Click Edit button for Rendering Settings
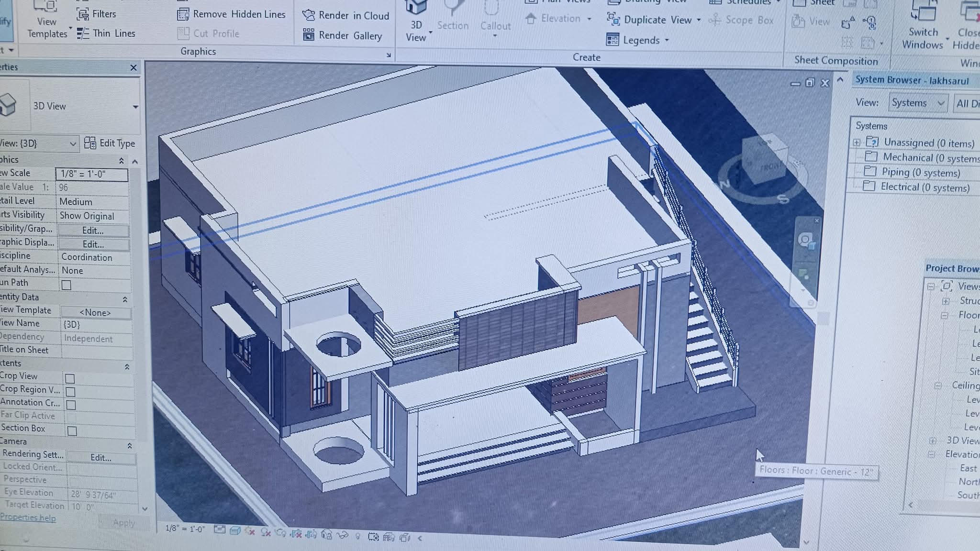 [x=101, y=458]
